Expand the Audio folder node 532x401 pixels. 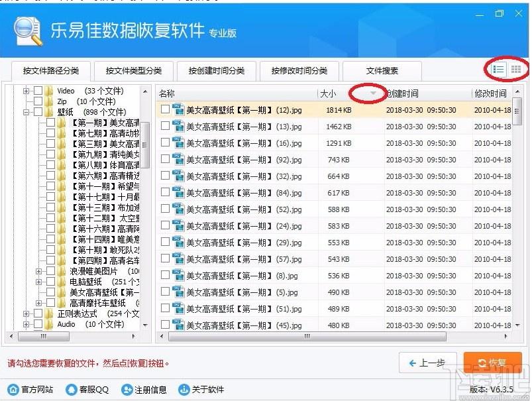26,324
